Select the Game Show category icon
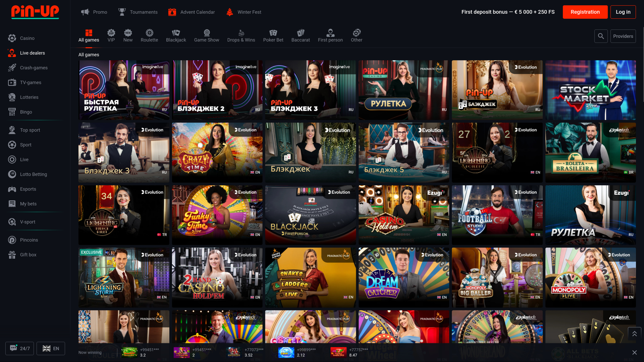The image size is (644, 362). [206, 33]
